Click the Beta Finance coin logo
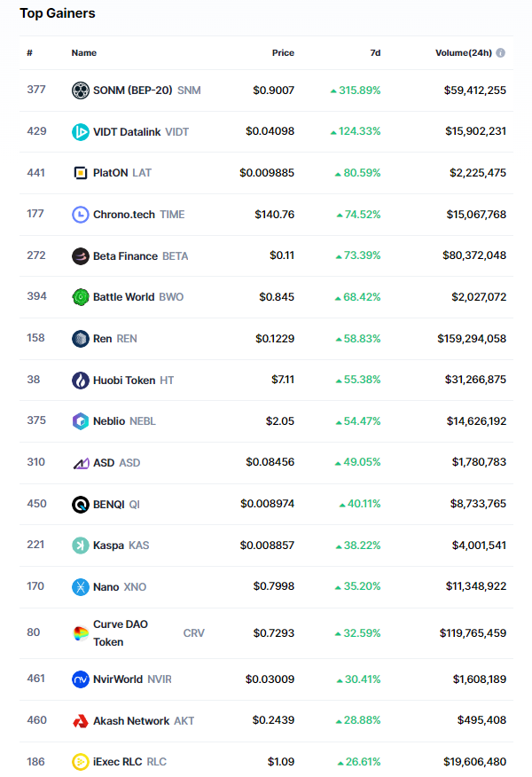Viewport: 532px width, 777px height. pos(81,256)
